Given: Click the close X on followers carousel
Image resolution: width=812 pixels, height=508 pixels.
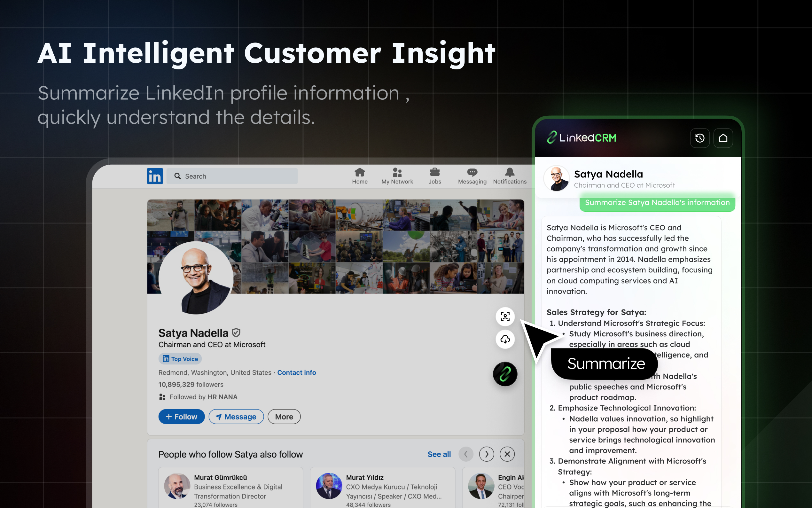Looking at the screenshot, I should 507,454.
